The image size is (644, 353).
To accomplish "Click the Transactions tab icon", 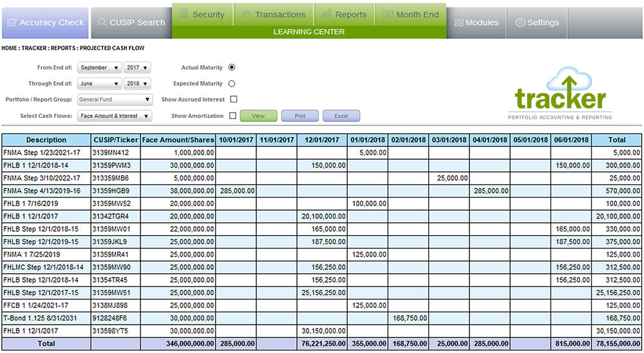I will click(x=246, y=14).
